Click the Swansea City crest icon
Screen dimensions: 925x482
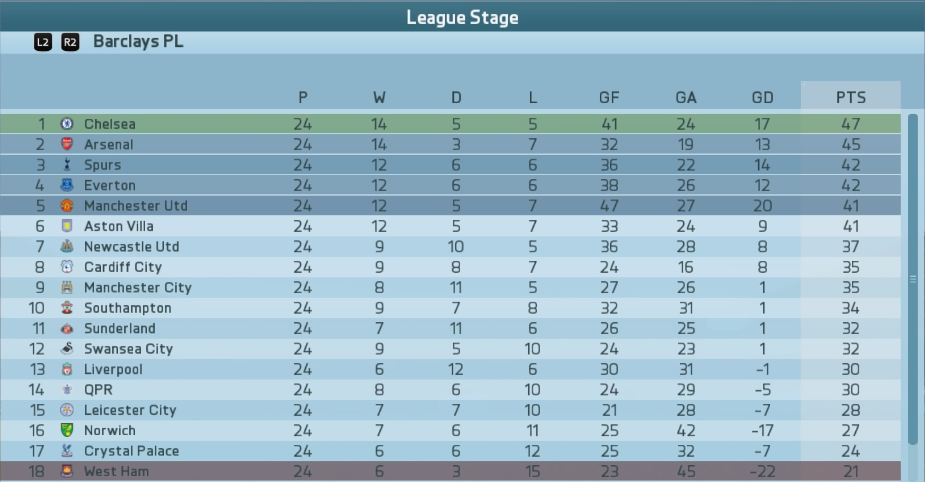click(x=67, y=349)
